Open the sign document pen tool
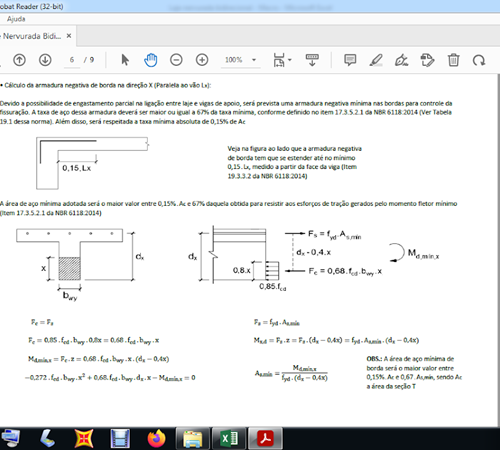Viewport: 500px width, 450px height. point(401,60)
